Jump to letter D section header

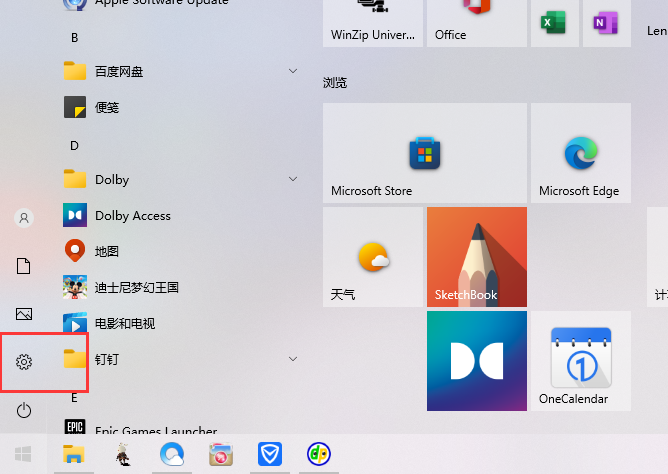pyautogui.click(x=74, y=145)
